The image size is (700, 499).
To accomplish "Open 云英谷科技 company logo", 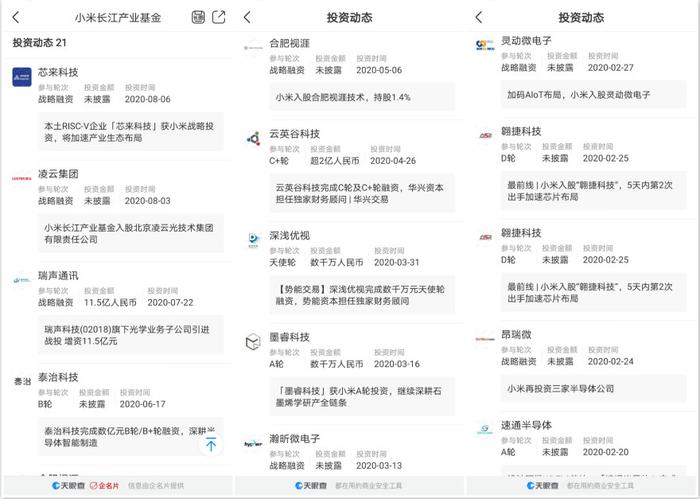I will [254, 138].
